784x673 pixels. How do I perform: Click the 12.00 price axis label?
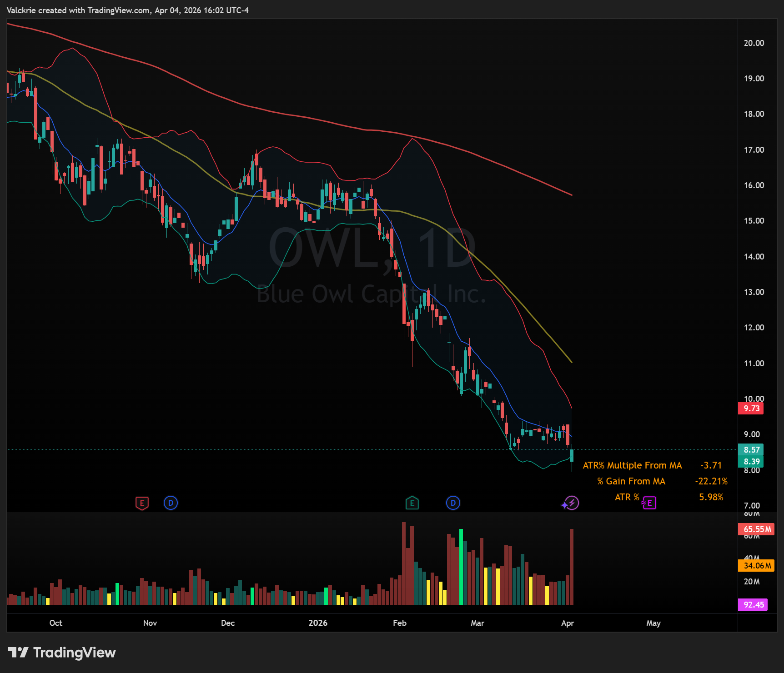pyautogui.click(x=754, y=328)
